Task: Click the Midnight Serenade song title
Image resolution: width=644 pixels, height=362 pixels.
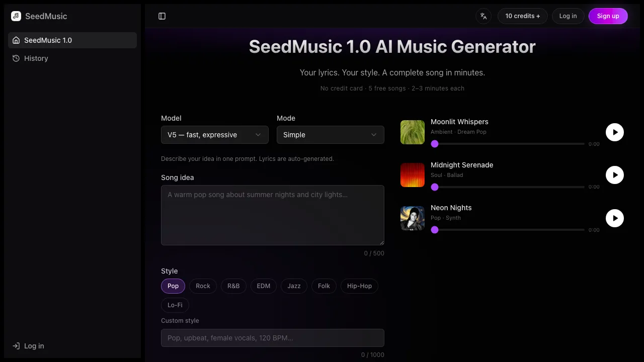Action: pyautogui.click(x=462, y=165)
